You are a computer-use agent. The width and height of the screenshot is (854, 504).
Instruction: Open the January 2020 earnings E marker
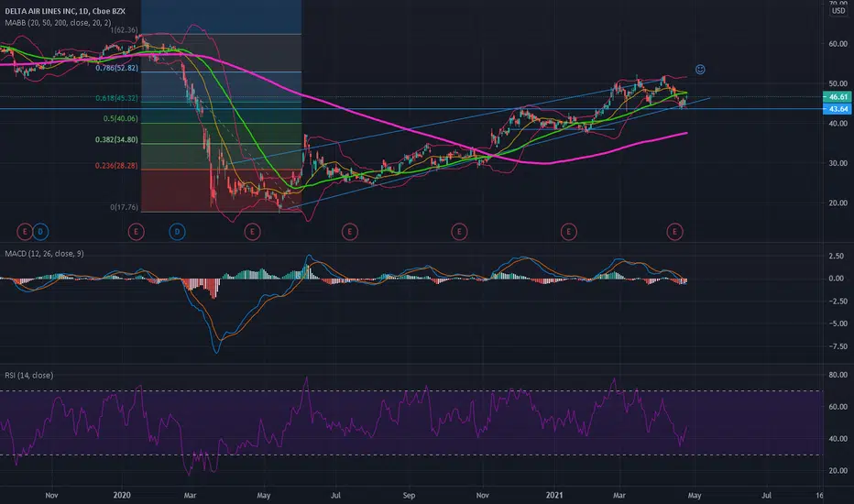(x=136, y=232)
